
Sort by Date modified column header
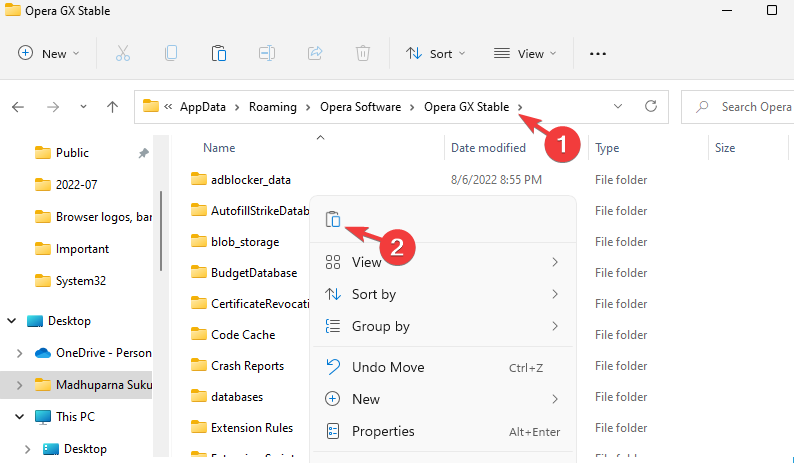(x=488, y=148)
